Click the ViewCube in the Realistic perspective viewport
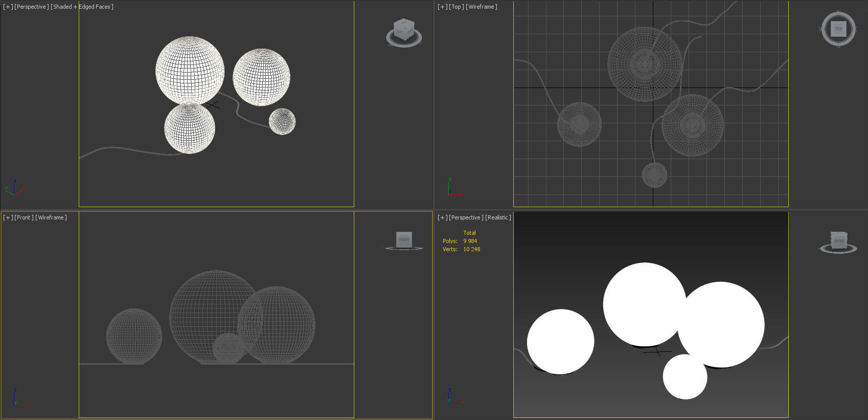This screenshot has width=868, height=420. point(839,240)
